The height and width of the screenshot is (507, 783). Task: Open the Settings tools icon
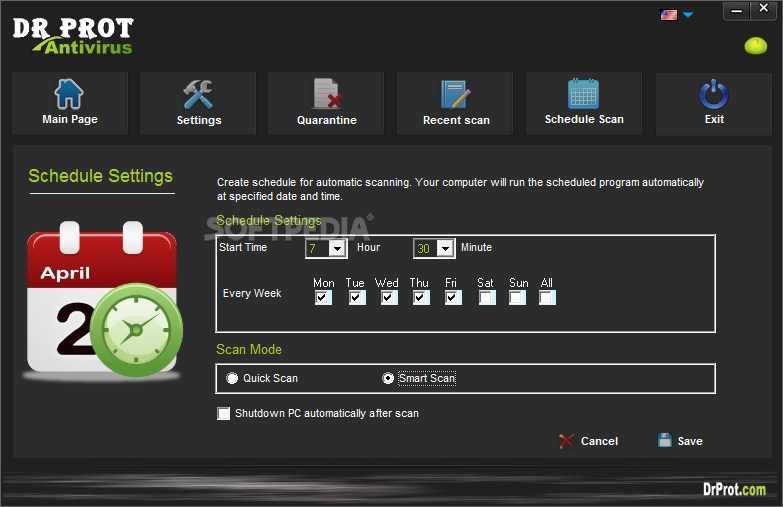coord(198,94)
